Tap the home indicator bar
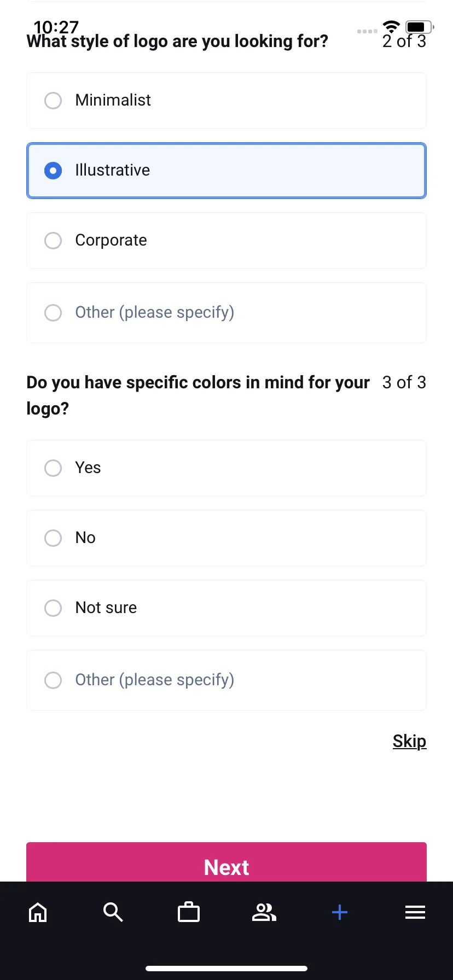453x980 pixels. [226, 969]
